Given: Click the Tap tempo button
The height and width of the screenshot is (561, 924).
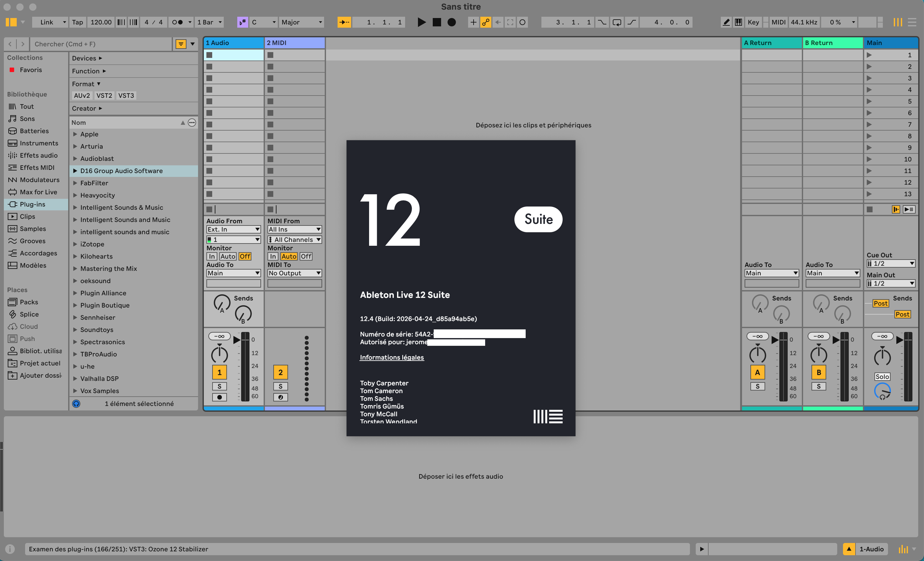Looking at the screenshot, I should click(77, 22).
